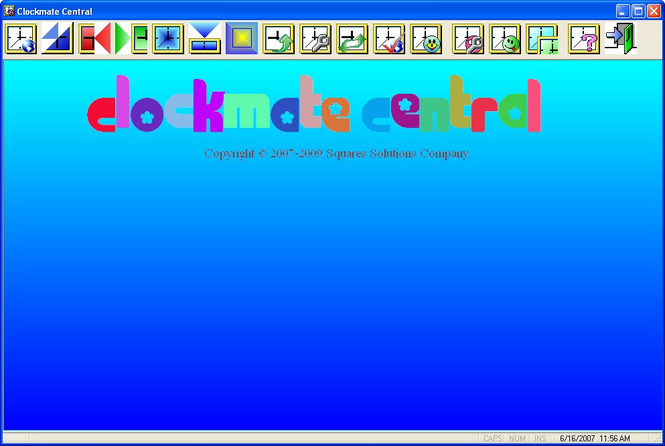Open help via the pink question mark clock icon
665x446 pixels.
(584, 39)
